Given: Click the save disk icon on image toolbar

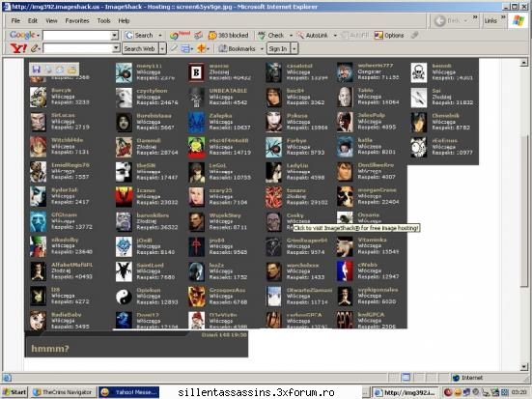Looking at the screenshot, I should (x=37, y=70).
